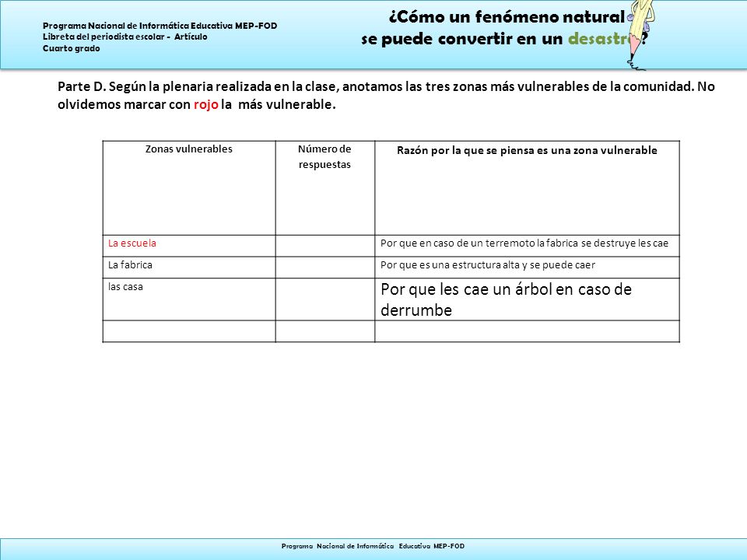
Task: Click 'Número de respuestas' column header
Action: point(325,187)
